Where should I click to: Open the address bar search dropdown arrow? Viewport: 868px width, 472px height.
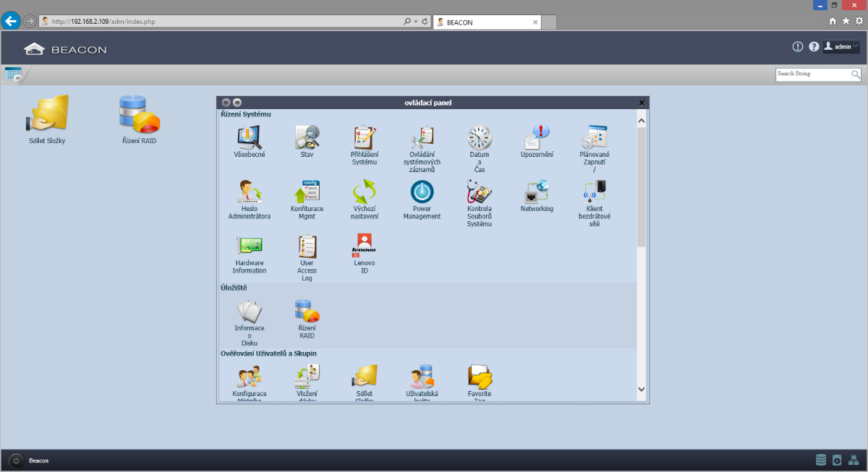point(415,22)
